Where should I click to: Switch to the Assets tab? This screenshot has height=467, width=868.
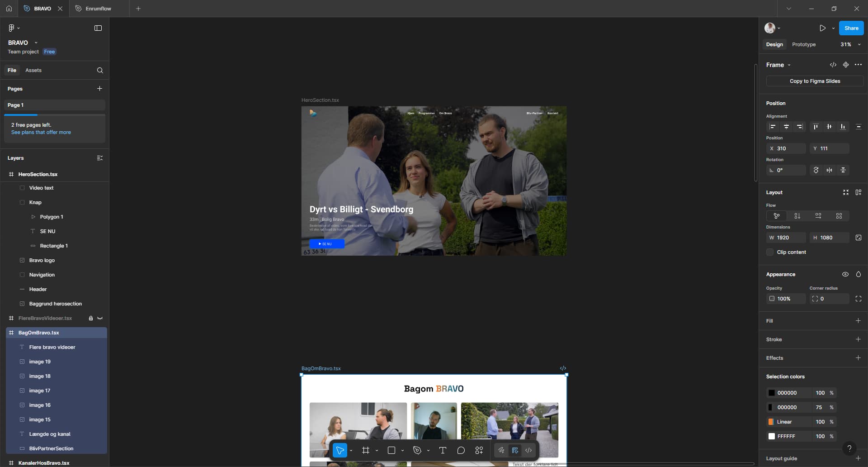pyautogui.click(x=33, y=70)
